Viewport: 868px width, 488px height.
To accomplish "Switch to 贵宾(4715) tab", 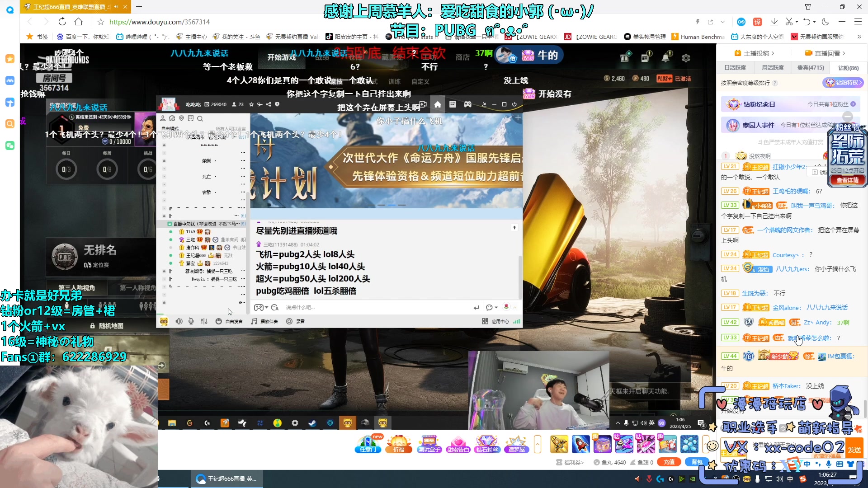I will (x=811, y=68).
